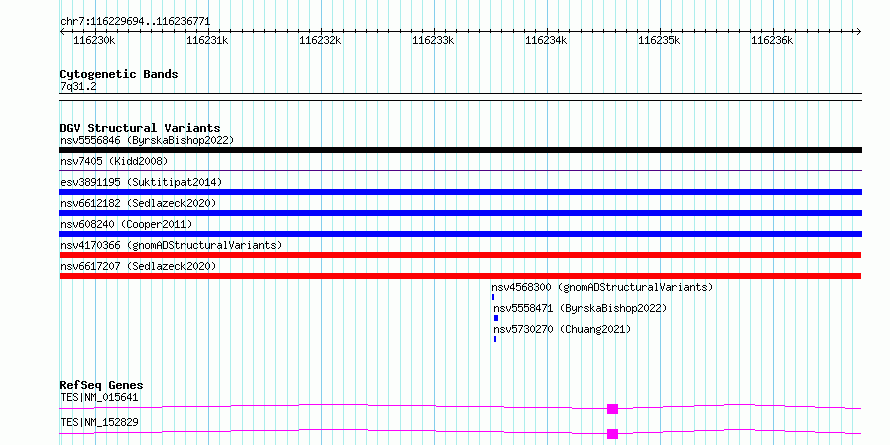Click the TES NM_152829 exon box
890x445 pixels.
coord(612,434)
